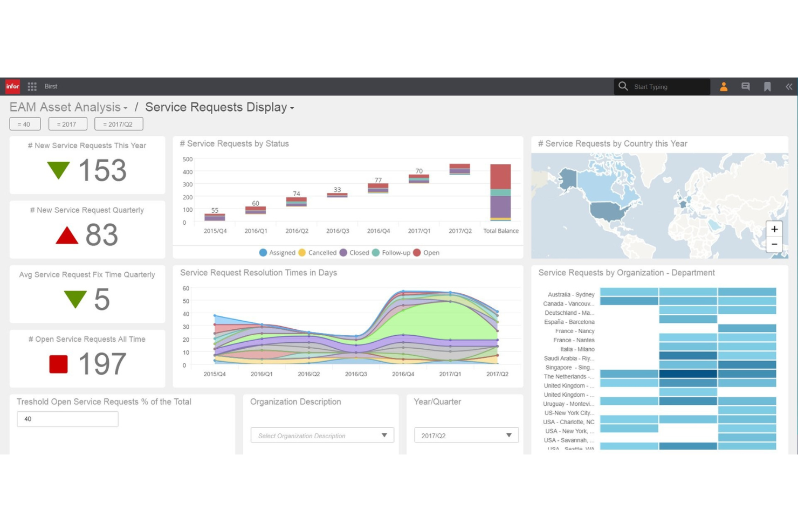Click the France - Nancy row label
This screenshot has height=532, width=798.
(575, 331)
